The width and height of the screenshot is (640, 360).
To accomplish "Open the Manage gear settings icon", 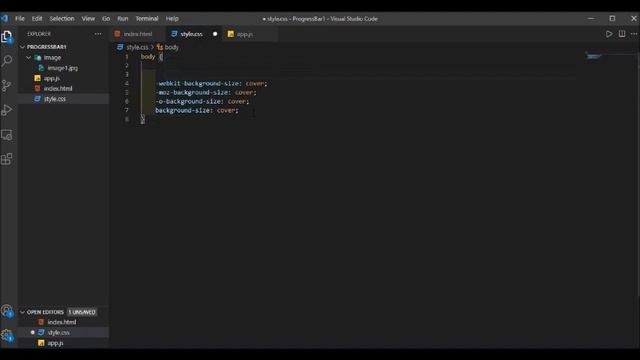I will [7, 336].
